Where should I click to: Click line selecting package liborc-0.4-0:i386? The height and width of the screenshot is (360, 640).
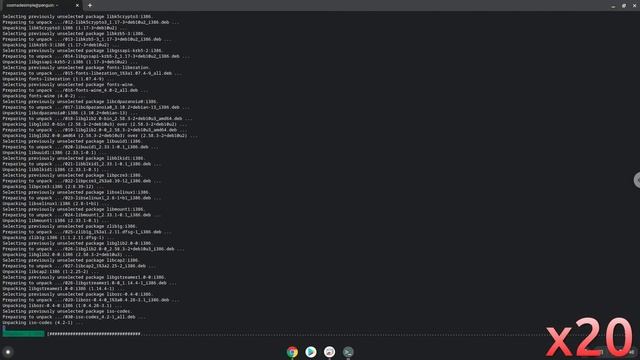[78, 294]
